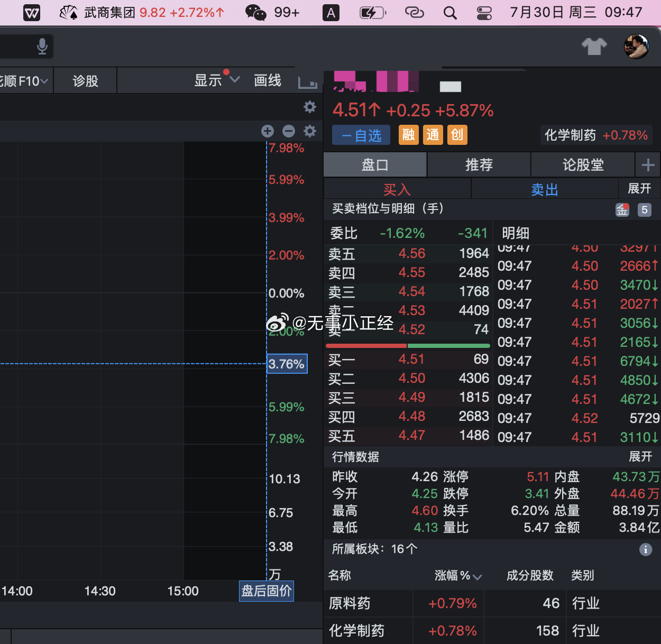Expand the order book 展开 next to 卖出

(639, 189)
